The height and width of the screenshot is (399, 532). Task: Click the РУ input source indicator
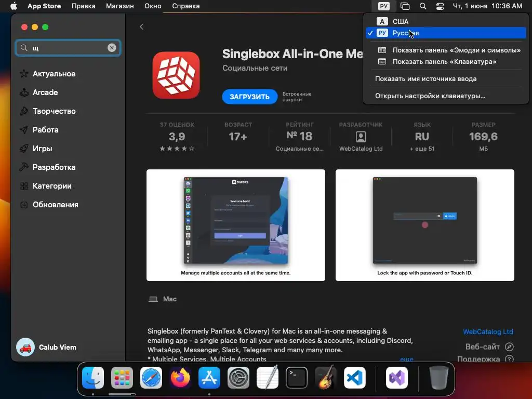383,6
